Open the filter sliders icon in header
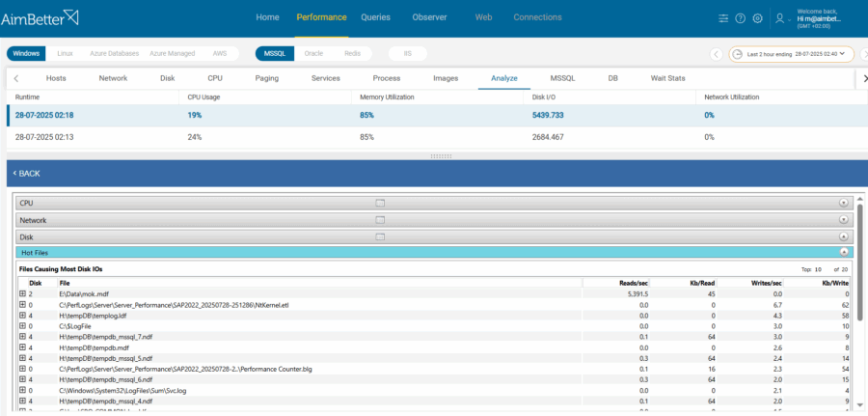The width and height of the screenshot is (868, 416). coord(723,18)
